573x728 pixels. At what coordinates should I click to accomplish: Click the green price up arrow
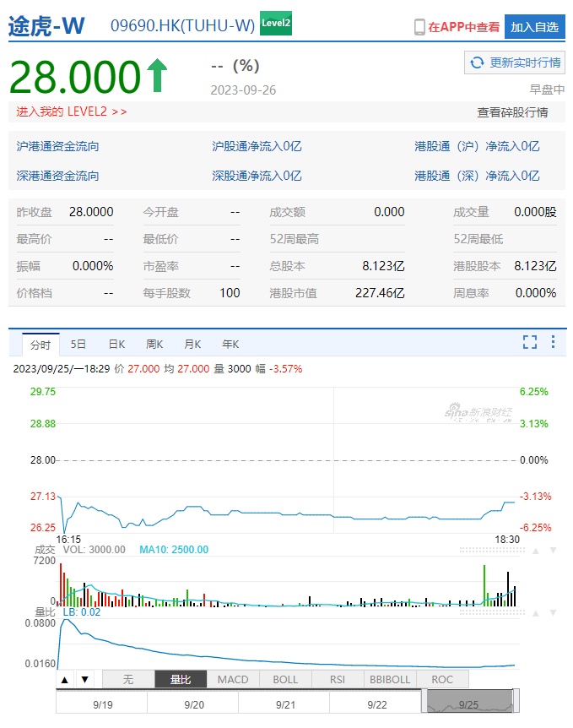pyautogui.click(x=157, y=75)
